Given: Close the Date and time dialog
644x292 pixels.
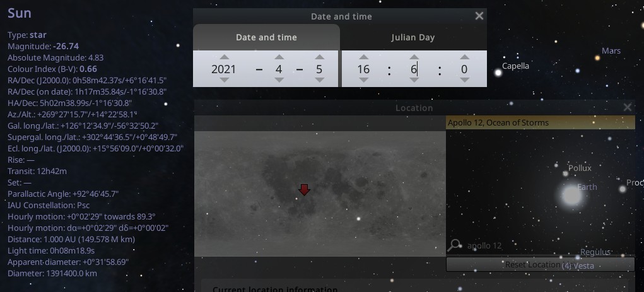Looking at the screenshot, I should point(479,16).
